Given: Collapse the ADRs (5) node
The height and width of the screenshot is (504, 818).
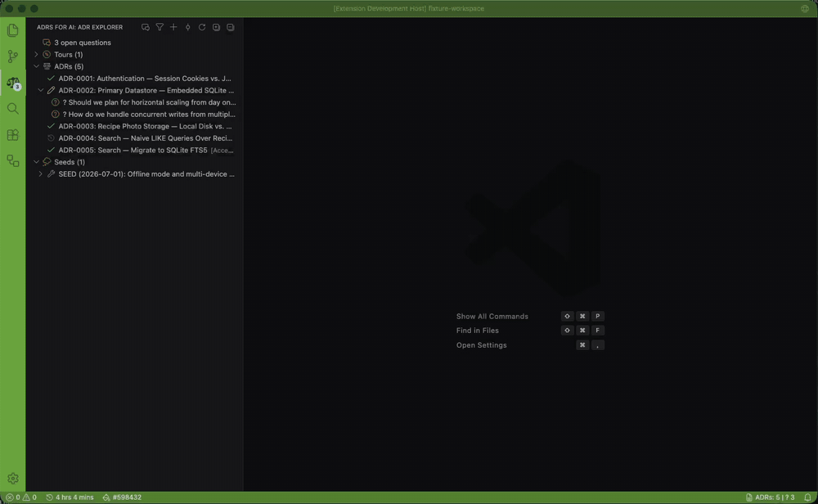Looking at the screenshot, I should pos(36,66).
